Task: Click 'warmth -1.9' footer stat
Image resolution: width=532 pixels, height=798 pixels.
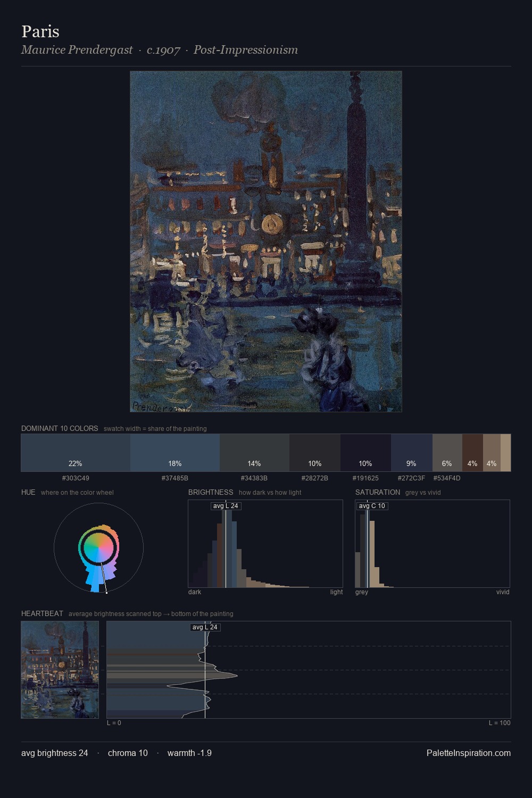Action: [x=189, y=753]
